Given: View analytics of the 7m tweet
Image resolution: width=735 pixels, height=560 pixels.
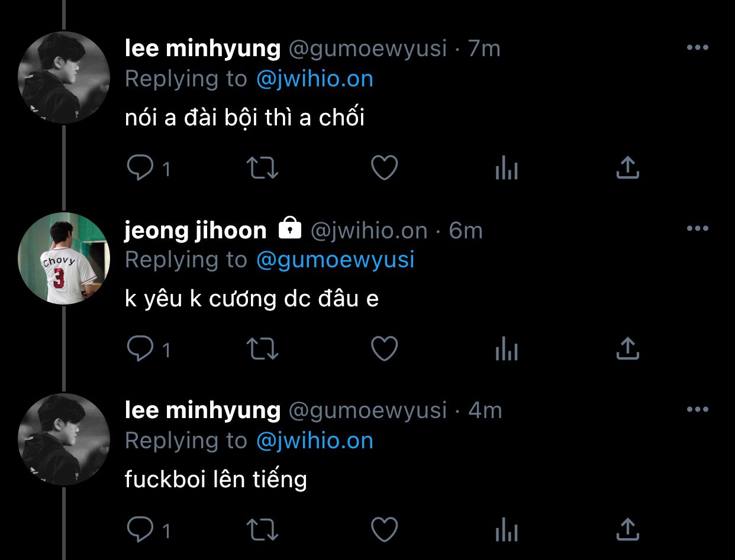Looking at the screenshot, I should 506,170.
